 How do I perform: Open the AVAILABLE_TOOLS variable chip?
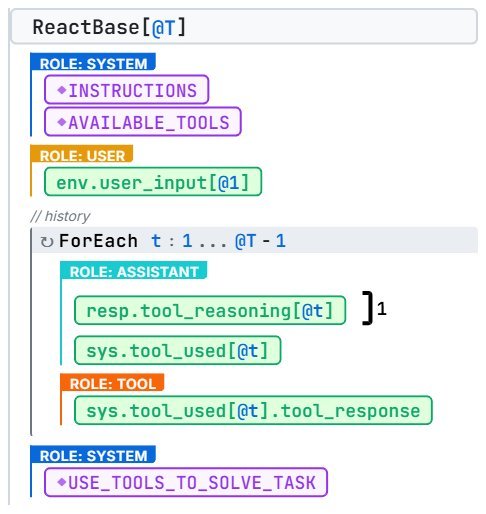[x=143, y=122]
